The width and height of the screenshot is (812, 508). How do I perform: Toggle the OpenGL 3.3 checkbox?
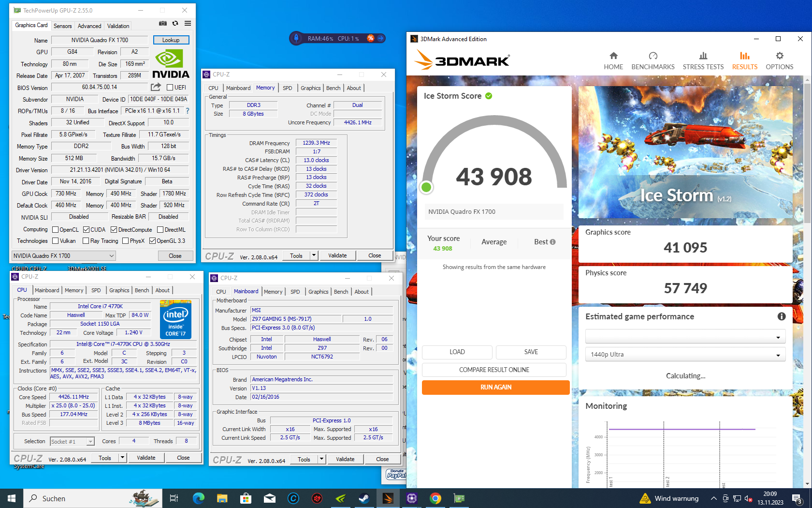click(x=152, y=241)
